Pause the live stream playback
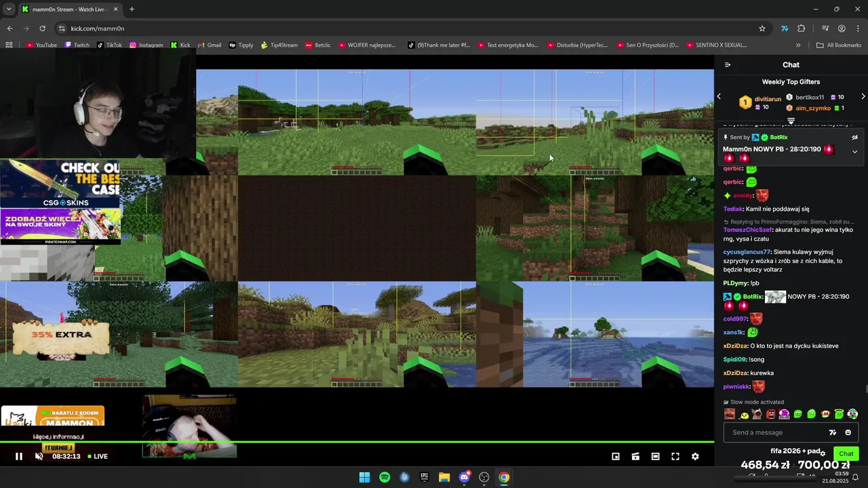Viewport: 868px width, 488px height. point(19,456)
